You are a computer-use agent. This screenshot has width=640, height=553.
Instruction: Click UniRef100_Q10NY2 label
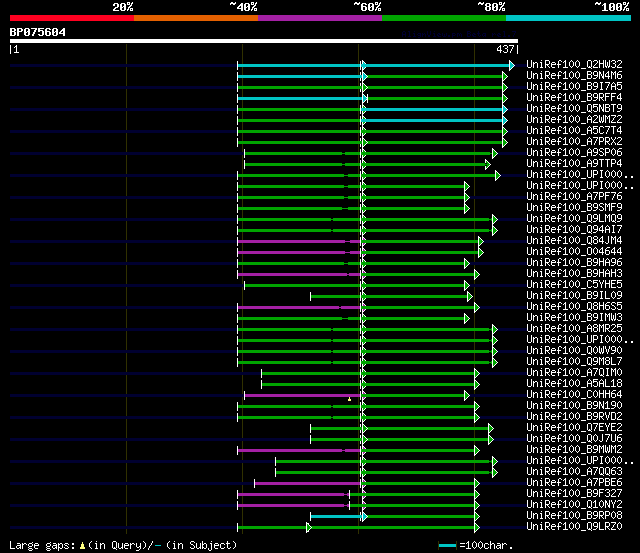[x=574, y=505]
